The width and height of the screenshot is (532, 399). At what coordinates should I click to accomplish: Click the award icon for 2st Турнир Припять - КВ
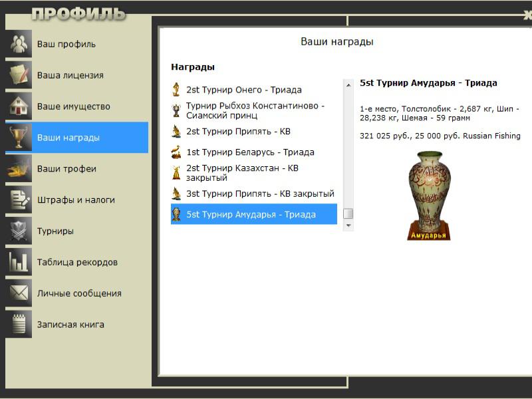pyautogui.click(x=176, y=131)
